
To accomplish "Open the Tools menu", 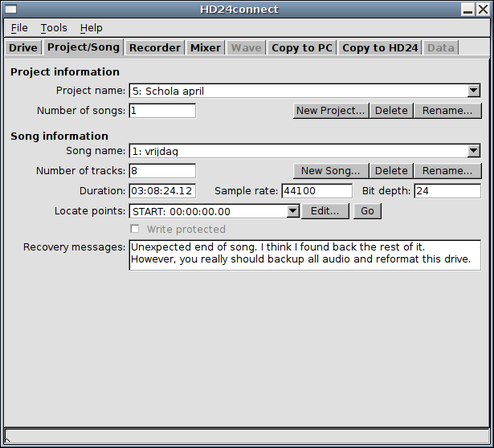I will tap(54, 28).
